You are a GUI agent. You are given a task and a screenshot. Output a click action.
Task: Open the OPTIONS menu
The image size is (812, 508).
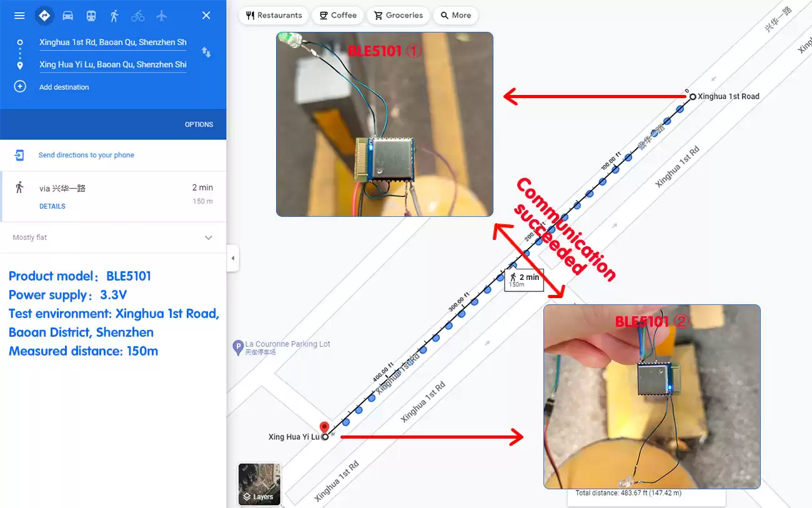point(199,124)
